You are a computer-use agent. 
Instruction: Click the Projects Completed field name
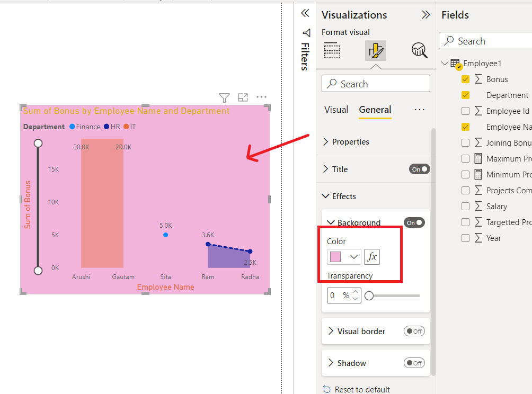tap(509, 191)
